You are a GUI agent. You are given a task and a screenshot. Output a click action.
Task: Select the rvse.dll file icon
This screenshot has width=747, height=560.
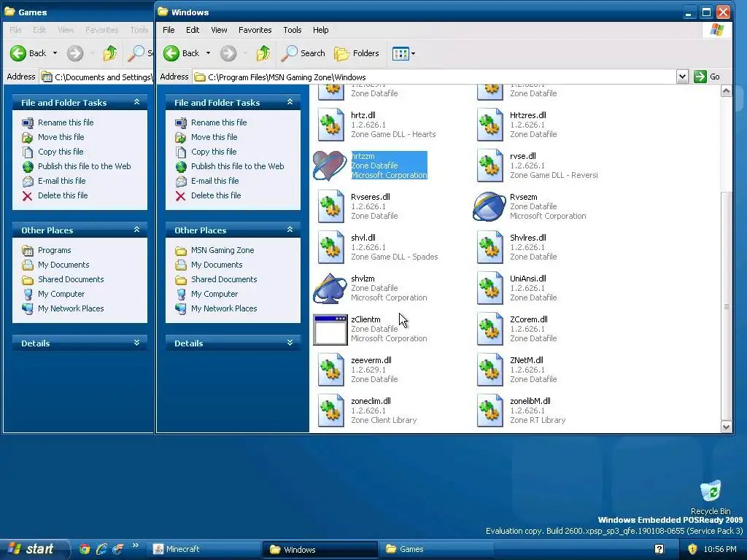tap(489, 166)
